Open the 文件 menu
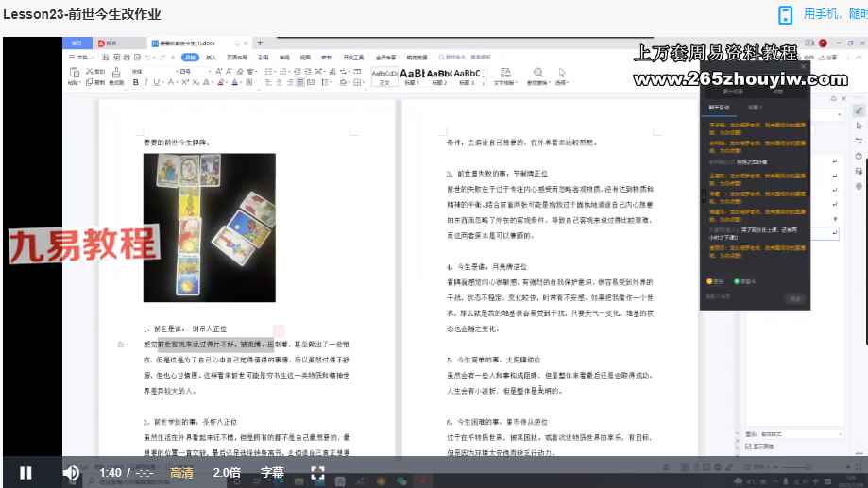 click(80, 58)
